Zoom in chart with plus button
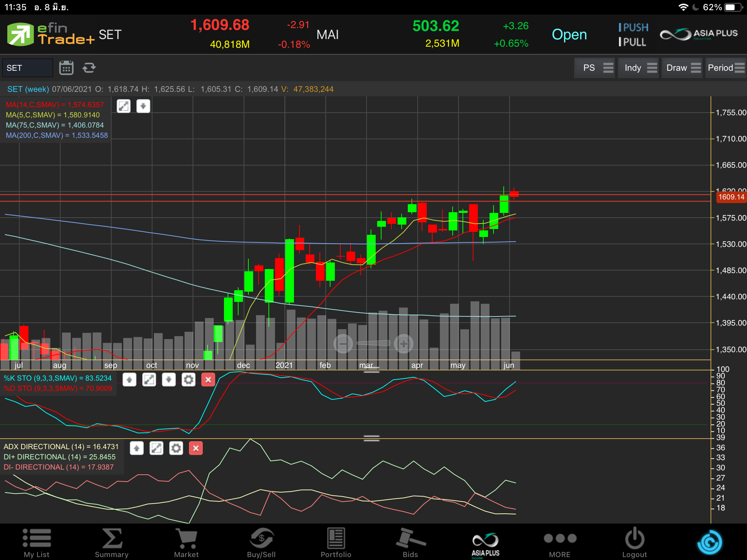Image resolution: width=747 pixels, height=560 pixels. 403,344
